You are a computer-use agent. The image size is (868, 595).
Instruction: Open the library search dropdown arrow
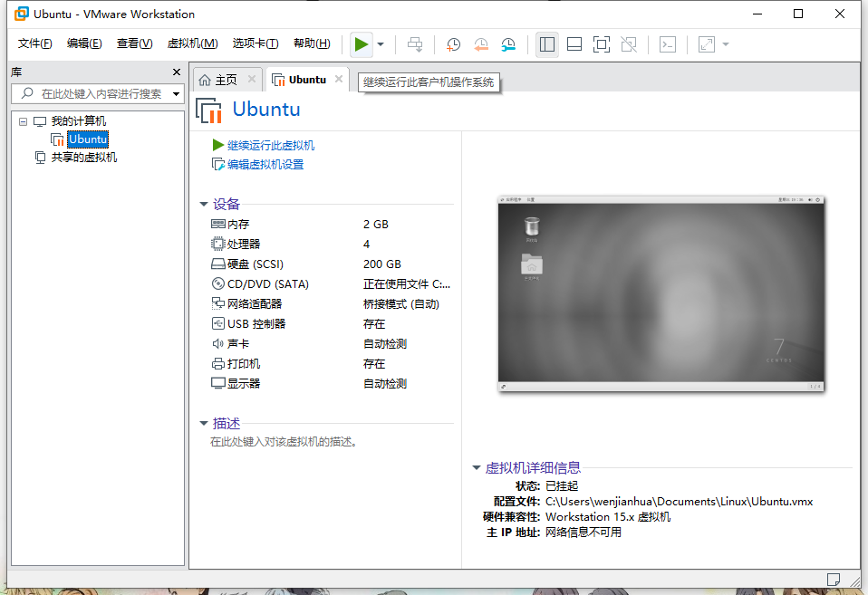point(176,93)
